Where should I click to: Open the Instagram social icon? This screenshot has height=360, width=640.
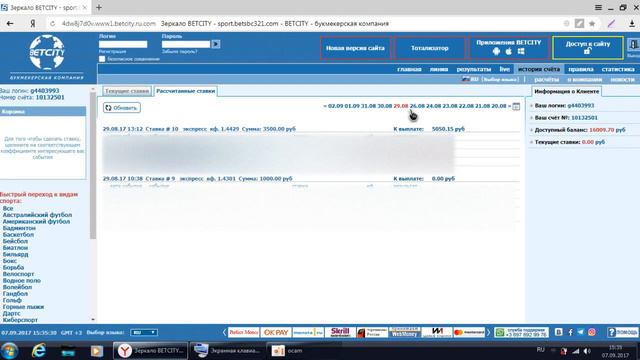[x=591, y=332]
